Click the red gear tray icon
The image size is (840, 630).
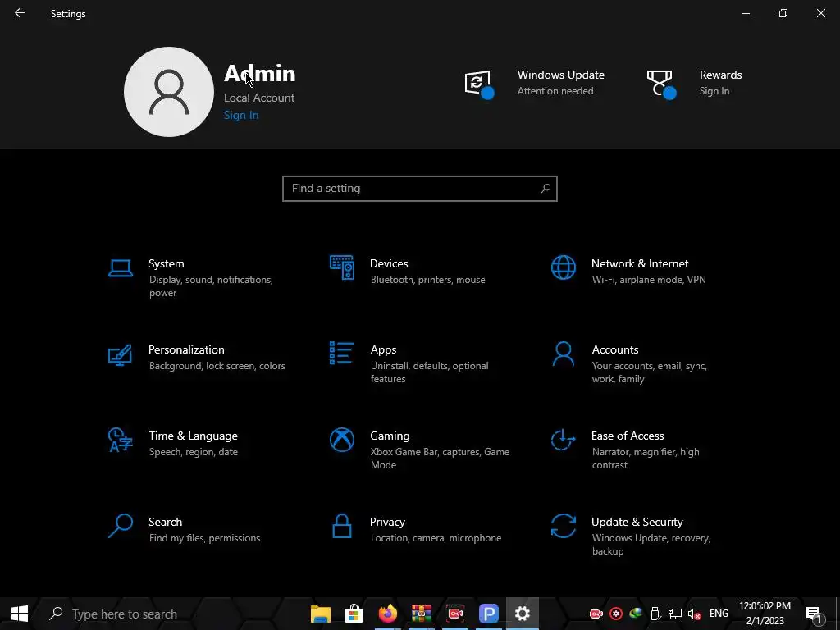(616, 614)
